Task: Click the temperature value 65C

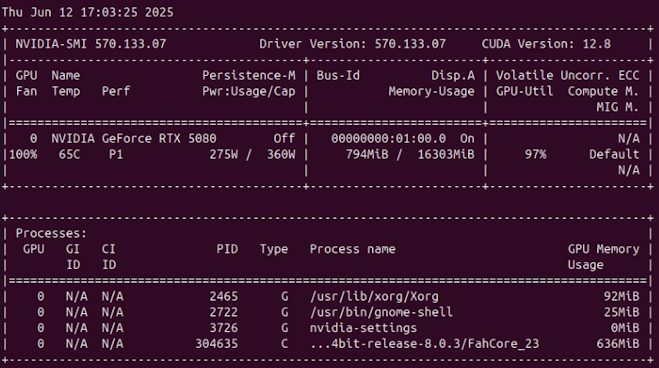Action: [x=69, y=155]
